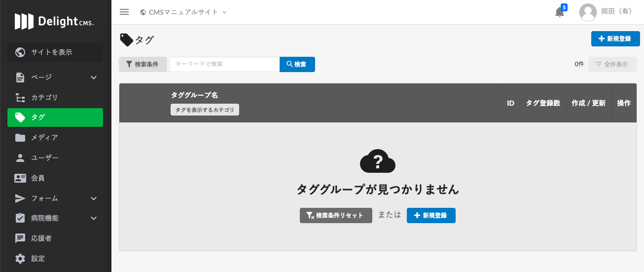The image size is (644, 272).
Task: Open the 全件表示 display filter
Action: click(612, 64)
